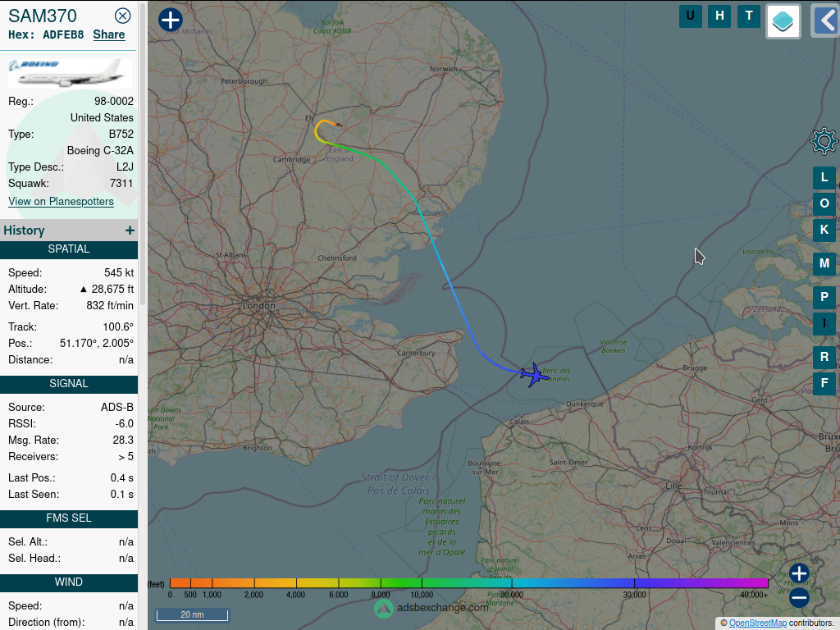This screenshot has width=840, height=630.
Task: Click the SPATIAL section header
Action: (x=69, y=249)
